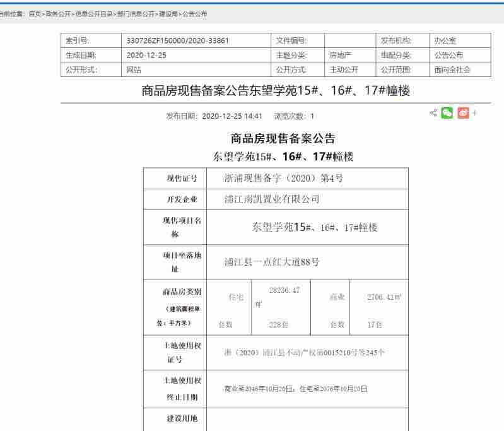Select index number 330726ZF150000/2020-33861
The width and height of the screenshot is (504, 431).
click(177, 40)
